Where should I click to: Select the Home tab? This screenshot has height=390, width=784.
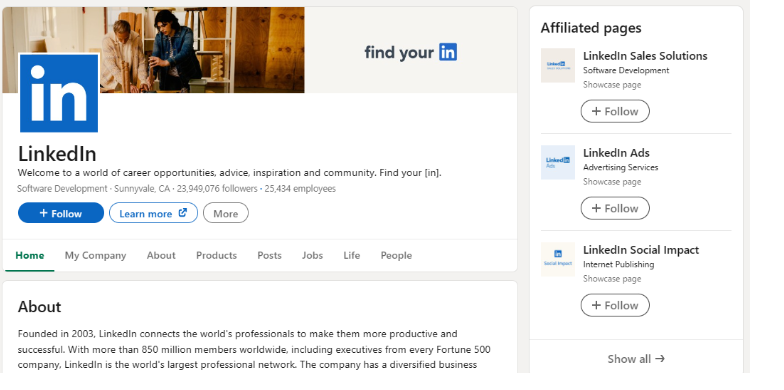(30, 256)
